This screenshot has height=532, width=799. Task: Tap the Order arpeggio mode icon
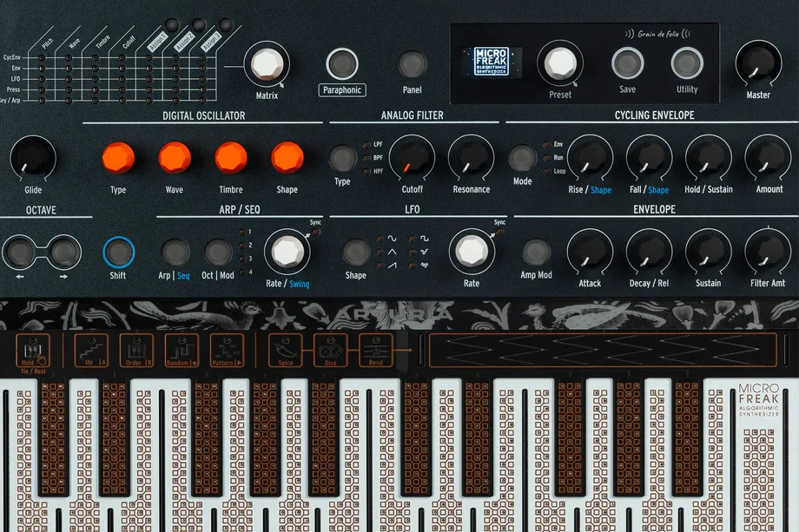point(136,349)
